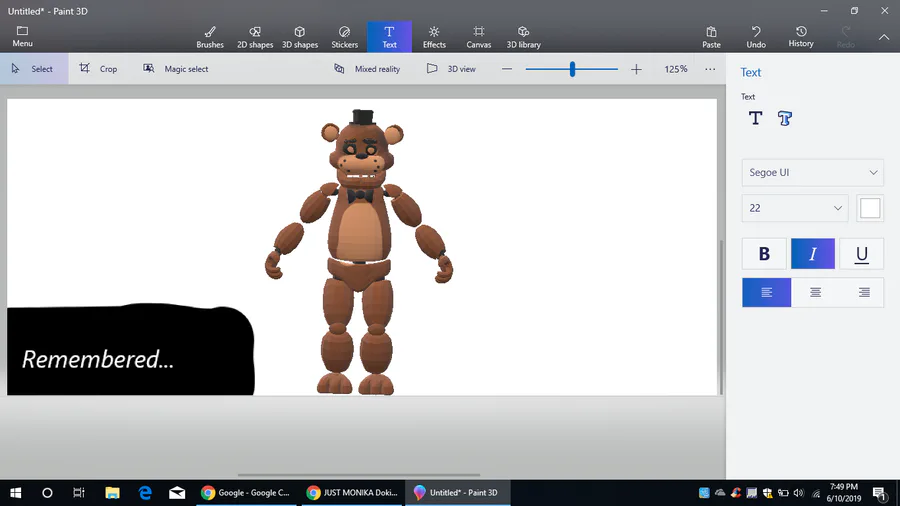
Task: Open the History panel
Action: point(801,37)
